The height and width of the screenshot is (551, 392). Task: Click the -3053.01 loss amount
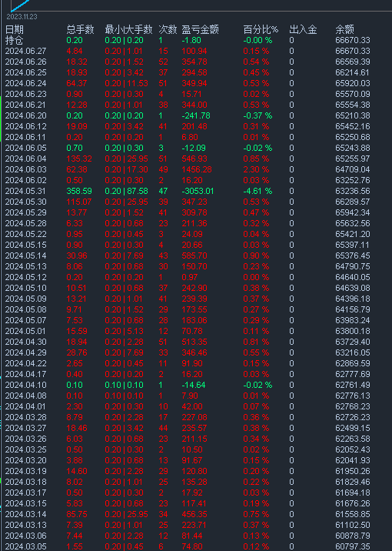coord(198,191)
